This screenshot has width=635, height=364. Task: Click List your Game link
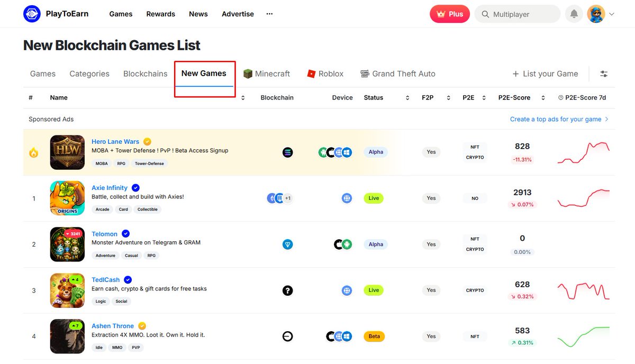(550, 74)
